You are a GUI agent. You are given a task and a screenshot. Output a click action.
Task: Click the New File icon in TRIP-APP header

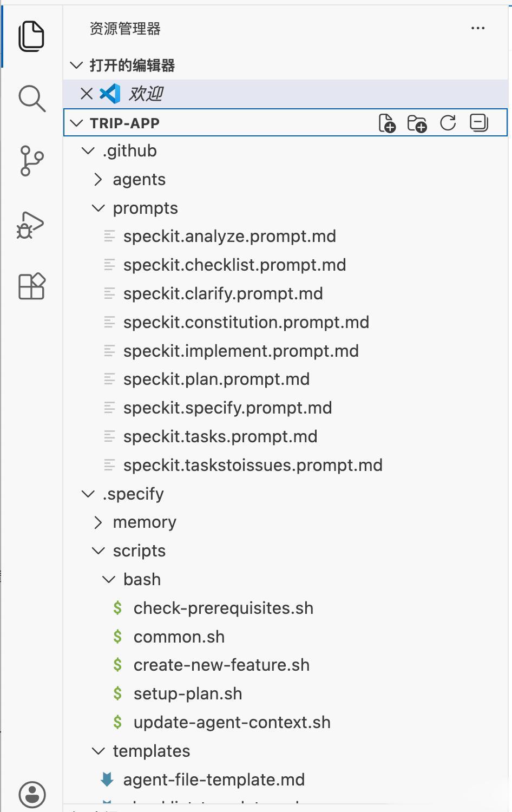click(x=387, y=123)
